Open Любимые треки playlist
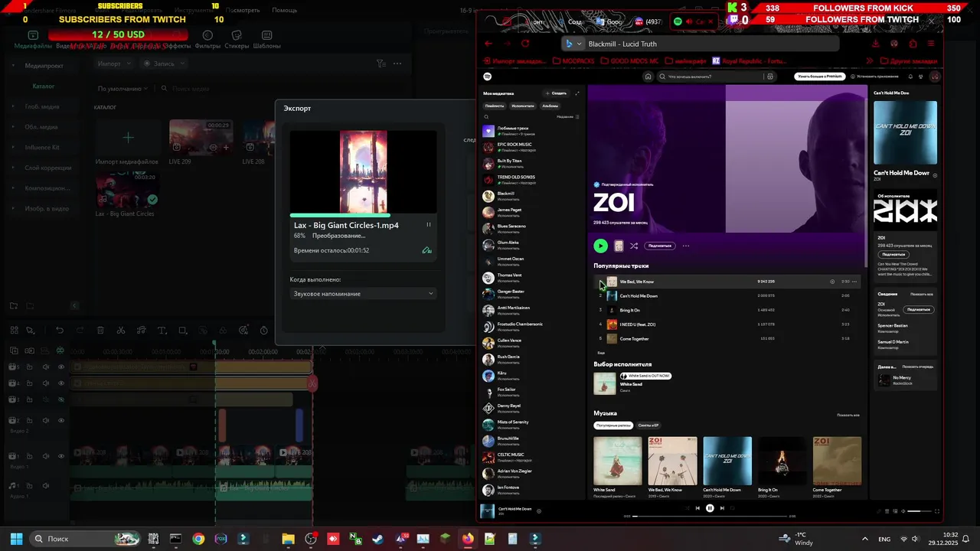The image size is (980, 551). tap(531, 131)
